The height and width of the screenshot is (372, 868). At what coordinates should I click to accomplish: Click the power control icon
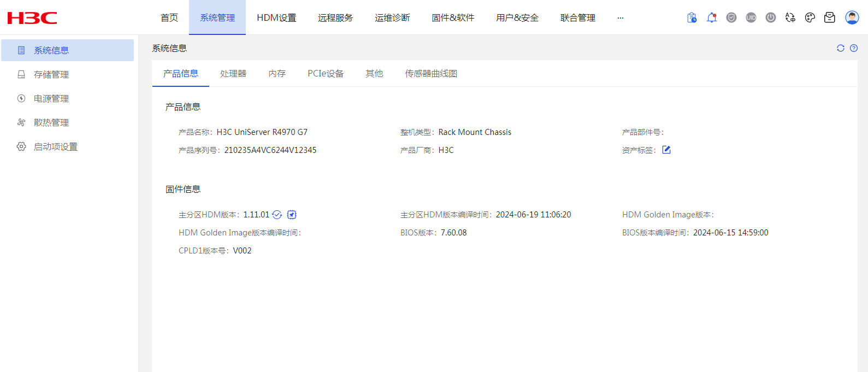[771, 17]
